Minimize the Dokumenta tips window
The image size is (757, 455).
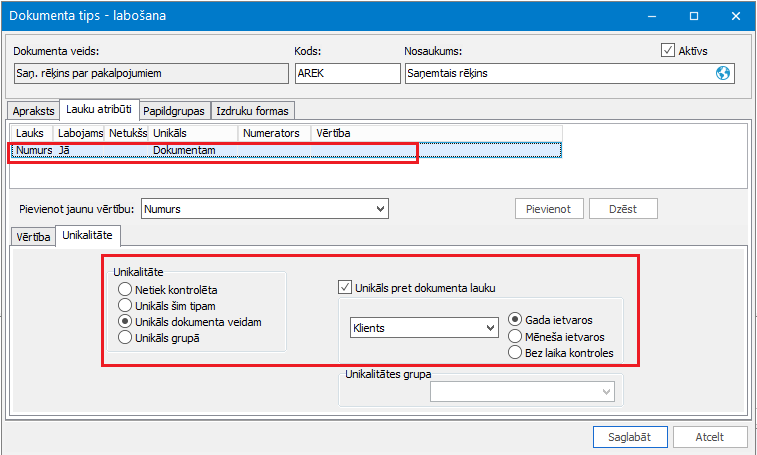point(652,16)
